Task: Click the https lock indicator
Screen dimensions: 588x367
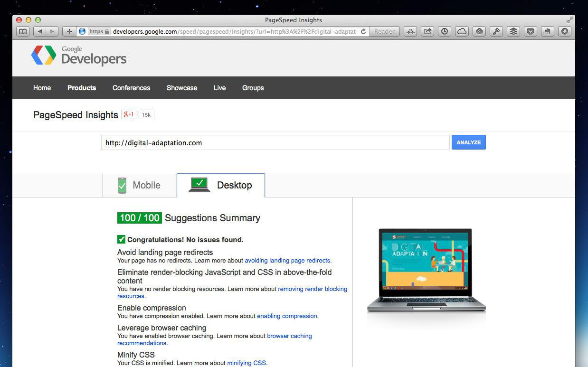Action: click(x=99, y=31)
